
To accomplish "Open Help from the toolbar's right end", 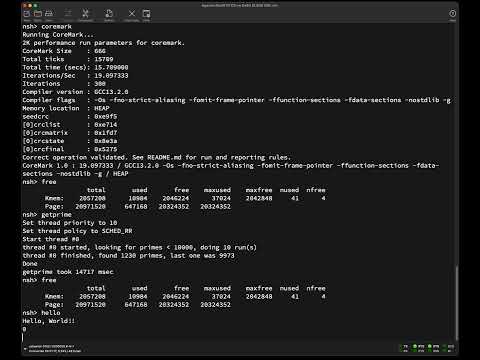I will click(452, 14).
